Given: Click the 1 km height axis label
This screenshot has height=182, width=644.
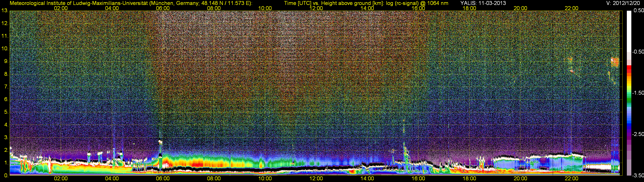Looking at the screenshot, I should [x=6, y=163].
